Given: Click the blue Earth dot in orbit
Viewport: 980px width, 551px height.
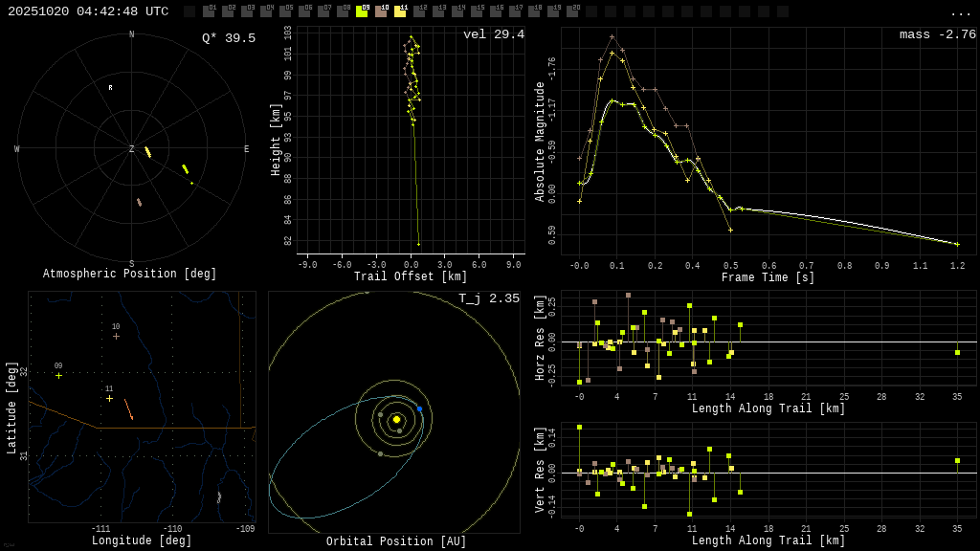Looking at the screenshot, I should coord(419,408).
